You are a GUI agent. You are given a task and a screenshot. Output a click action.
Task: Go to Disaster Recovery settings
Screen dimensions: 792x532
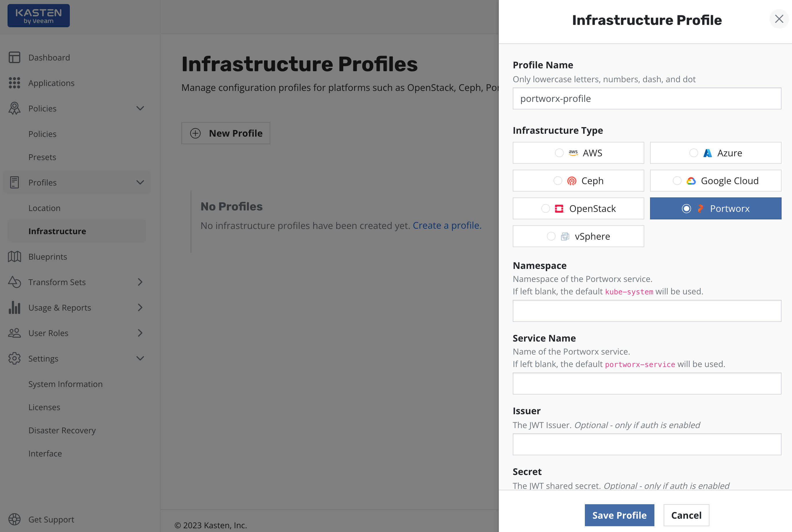(62, 431)
